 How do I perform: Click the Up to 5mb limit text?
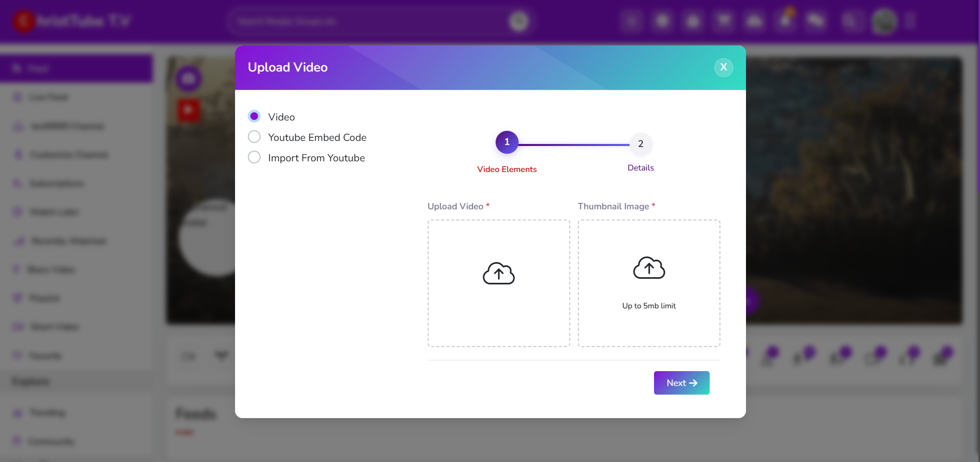[649, 306]
